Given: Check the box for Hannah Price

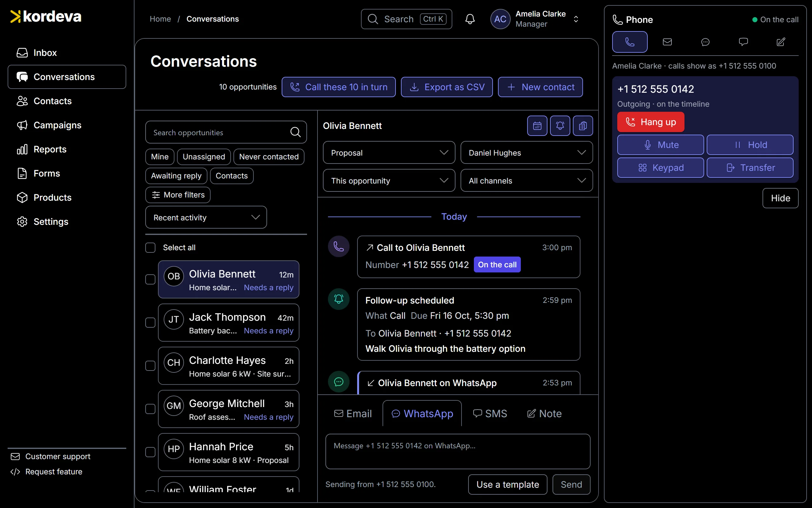Looking at the screenshot, I should [150, 452].
